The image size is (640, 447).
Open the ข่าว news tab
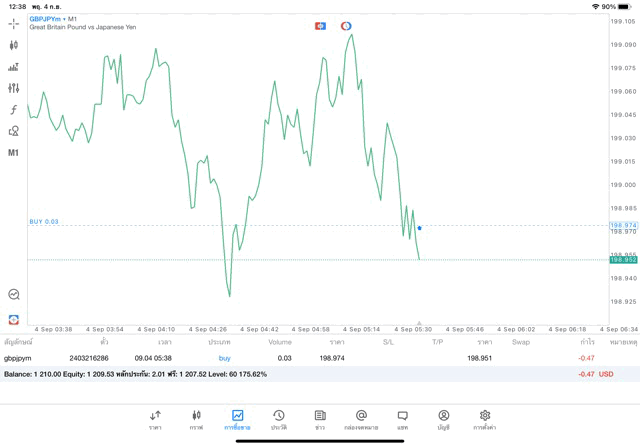[320, 419]
